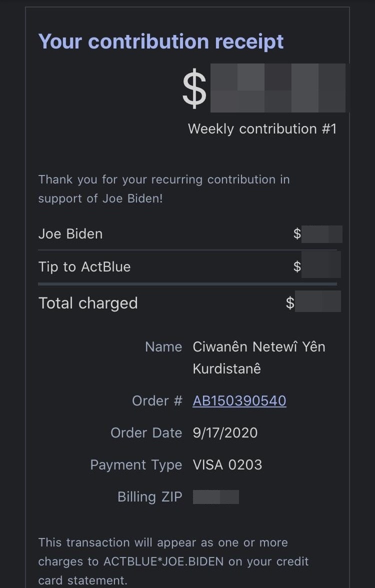Image resolution: width=375 pixels, height=588 pixels.
Task: Select the blurred main contribution amount
Action: tap(277, 88)
